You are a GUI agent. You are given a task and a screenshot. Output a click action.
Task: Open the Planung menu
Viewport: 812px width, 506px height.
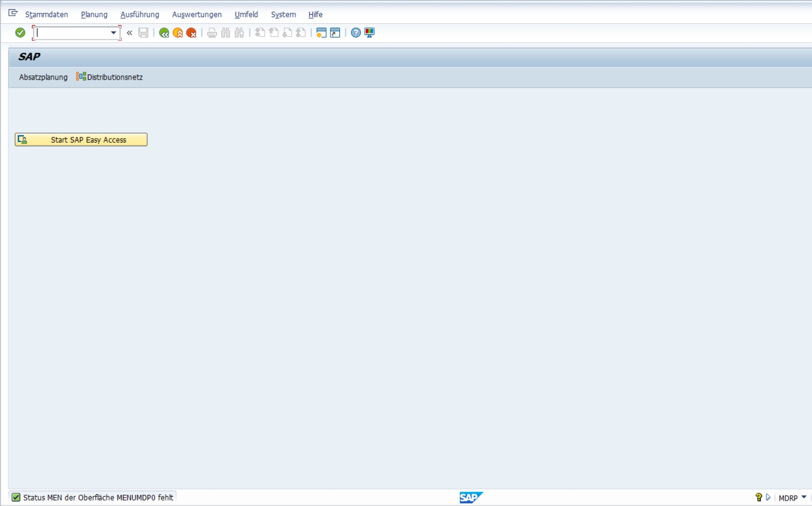click(x=94, y=14)
